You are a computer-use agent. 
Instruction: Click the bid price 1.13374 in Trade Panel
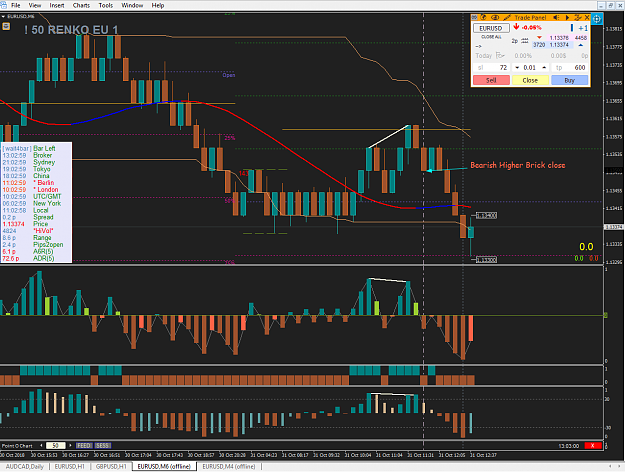click(x=559, y=45)
